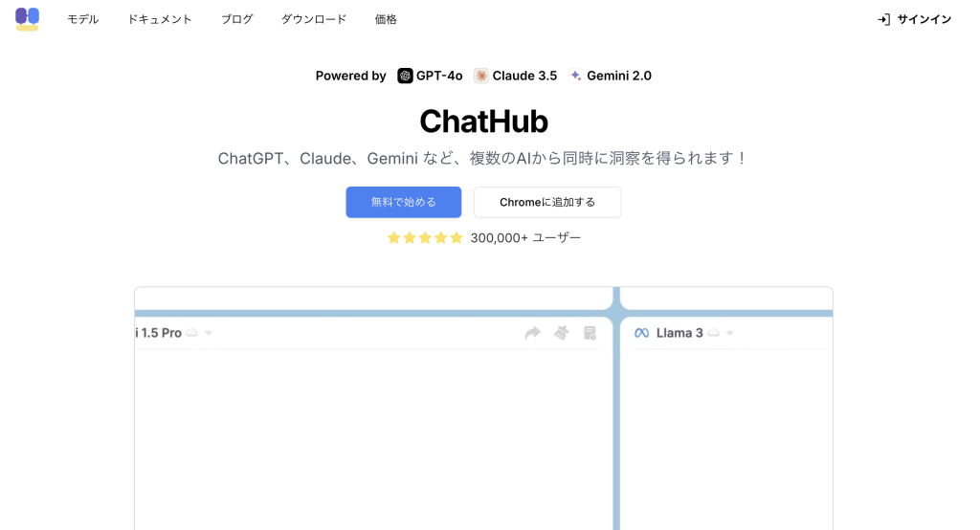View the 価格 pricing page
Viewport: 980px width, 530px height.
click(x=386, y=19)
